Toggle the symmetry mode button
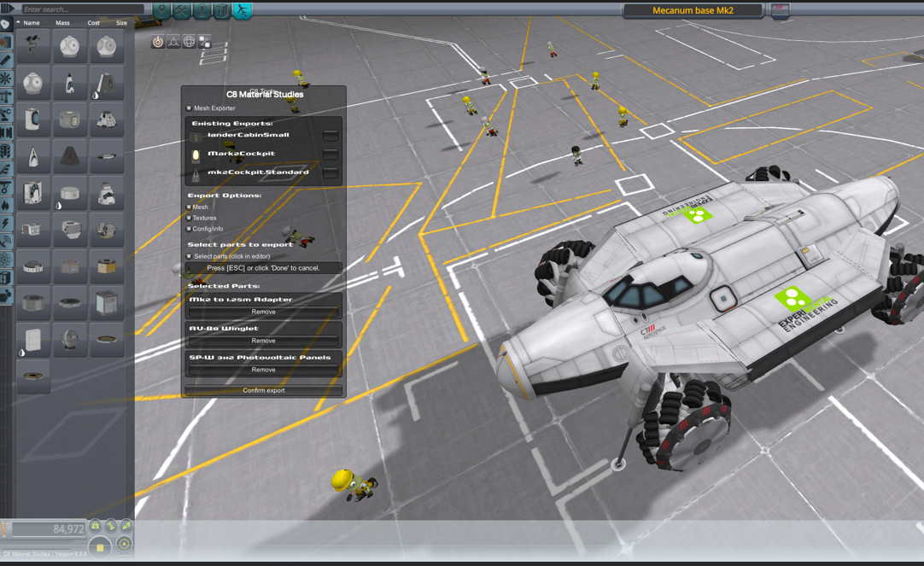This screenshot has width=924, height=566. (100, 546)
